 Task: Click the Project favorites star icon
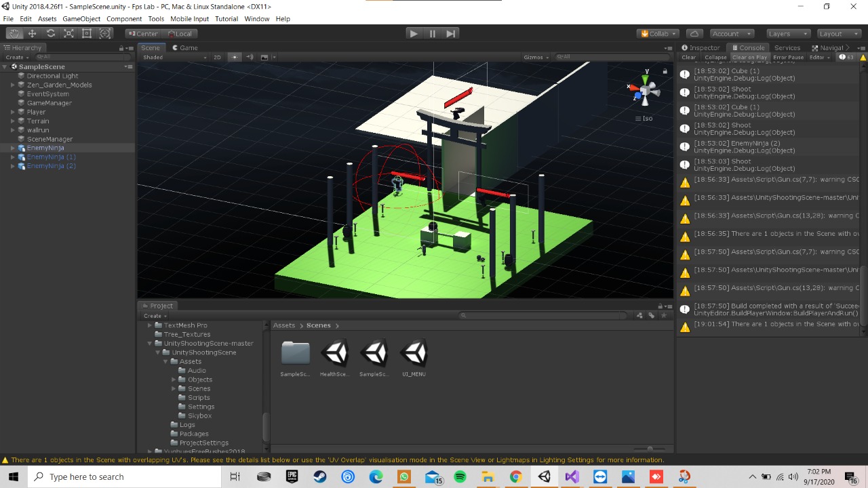pos(664,315)
